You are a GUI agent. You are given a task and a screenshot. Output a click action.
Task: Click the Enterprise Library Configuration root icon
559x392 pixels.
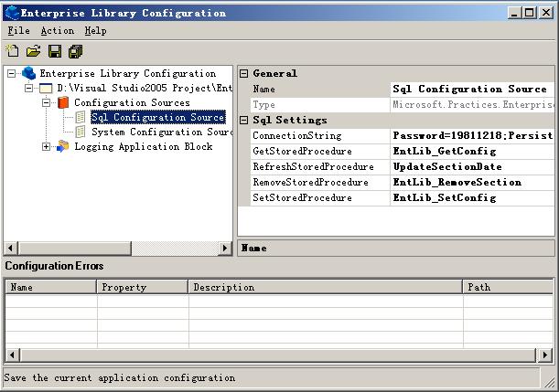29,73
